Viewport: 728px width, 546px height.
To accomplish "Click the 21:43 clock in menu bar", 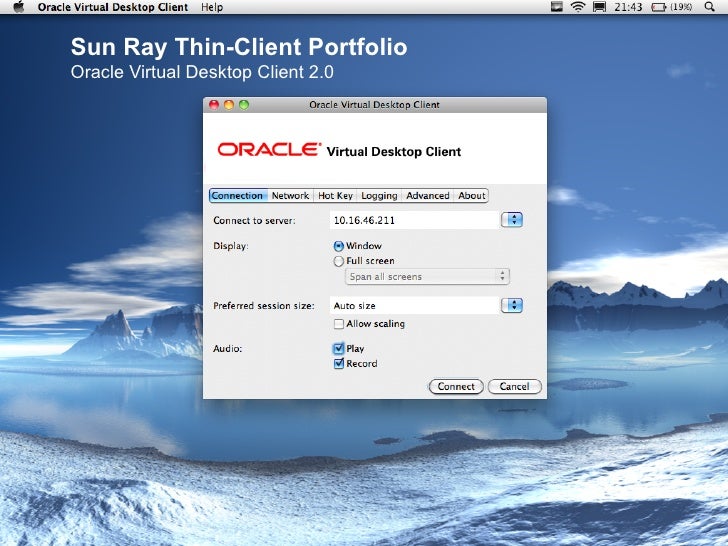I will pos(628,7).
